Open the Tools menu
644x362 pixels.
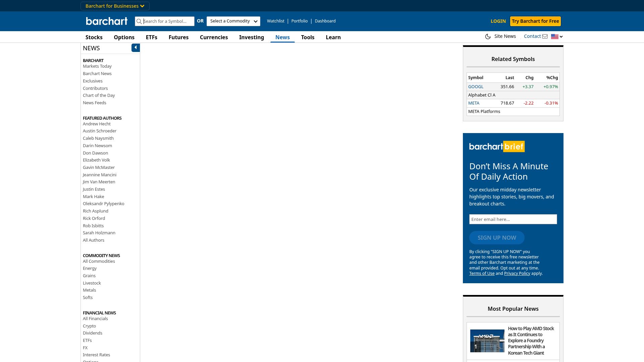tap(308, 37)
